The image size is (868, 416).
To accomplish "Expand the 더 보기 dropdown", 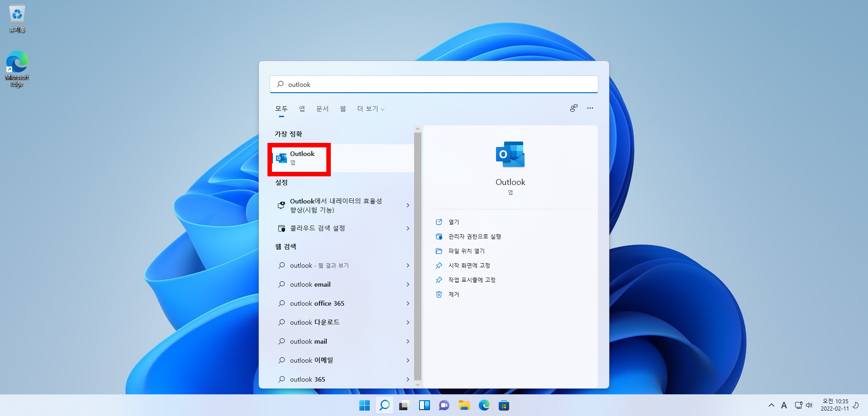I will click(x=371, y=109).
